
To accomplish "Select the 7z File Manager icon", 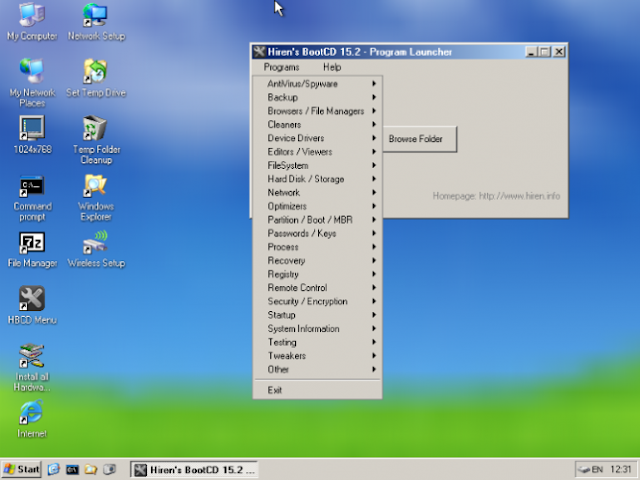I will click(32, 250).
